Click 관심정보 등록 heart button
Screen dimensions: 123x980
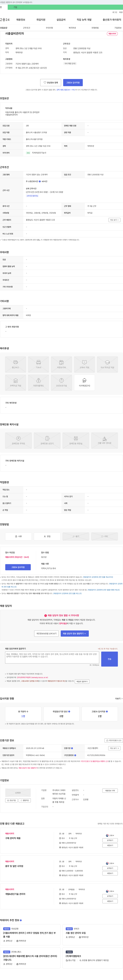point(51,83)
